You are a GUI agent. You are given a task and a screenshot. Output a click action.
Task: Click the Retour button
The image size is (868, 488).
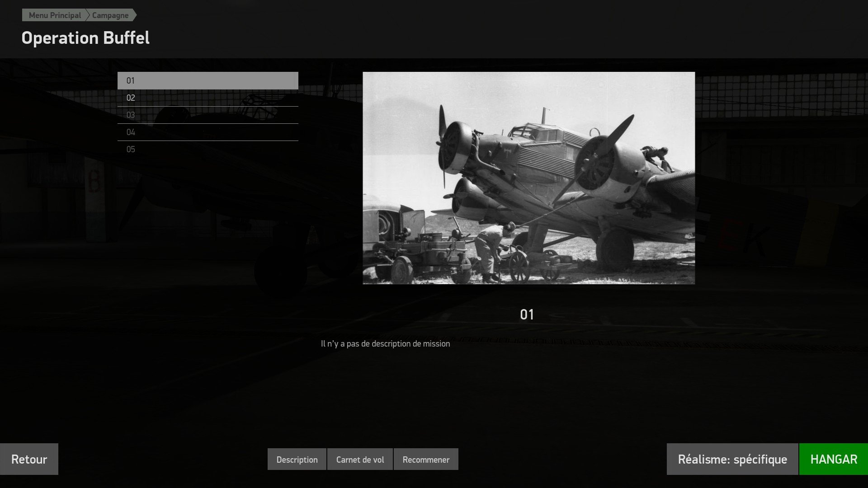(x=29, y=459)
